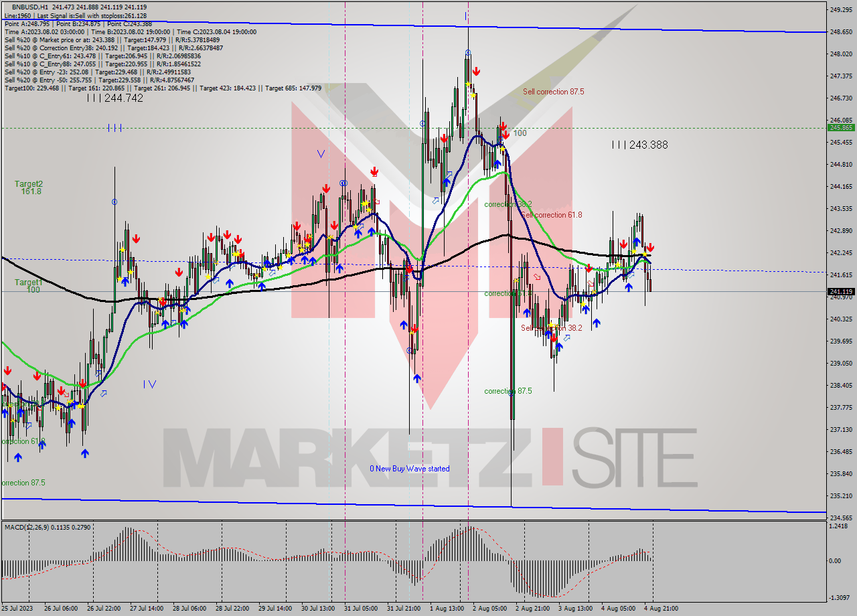Select the Sell correction 61.8 label
Viewport: 857px width, 616px height.
coord(552,215)
